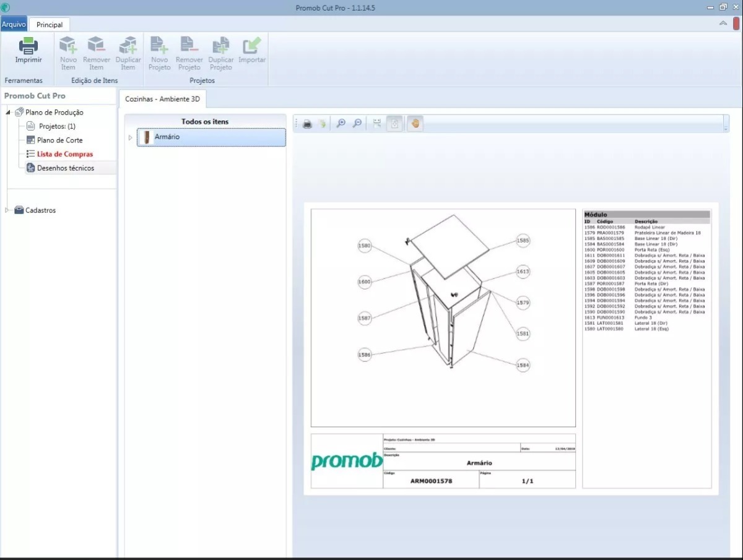Viewport: 743px width, 560px height.
Task: Click the Rodapé Linear row in Módulo table
Action: tap(647, 227)
